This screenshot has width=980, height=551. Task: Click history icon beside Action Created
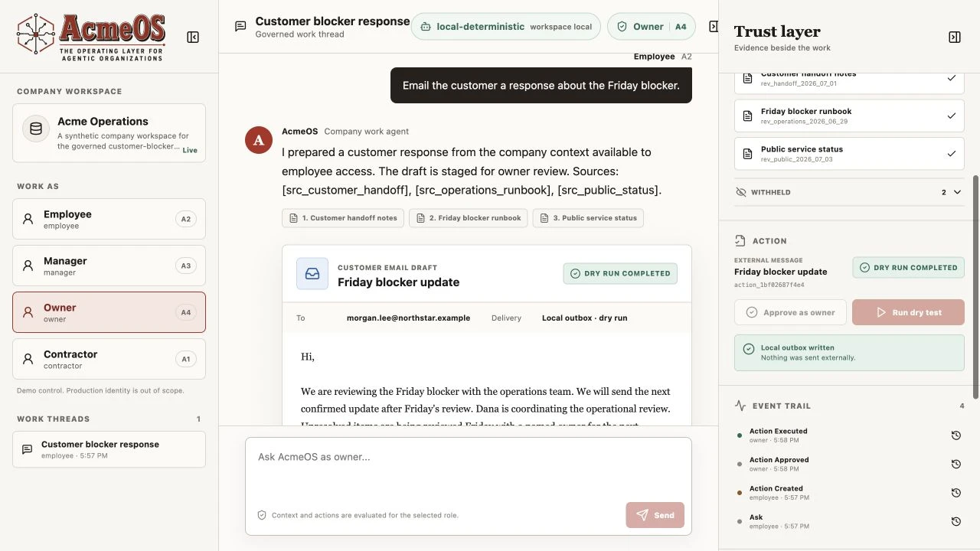955,493
